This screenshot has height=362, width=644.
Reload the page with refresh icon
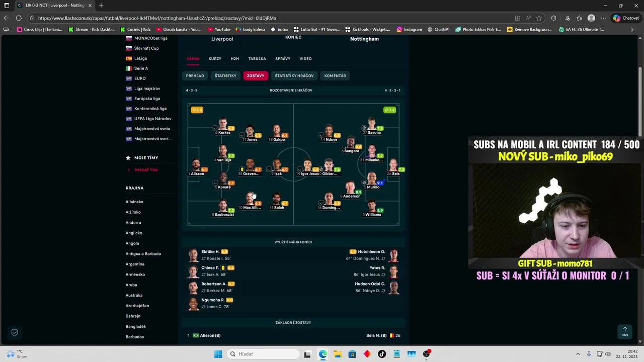[19, 18]
